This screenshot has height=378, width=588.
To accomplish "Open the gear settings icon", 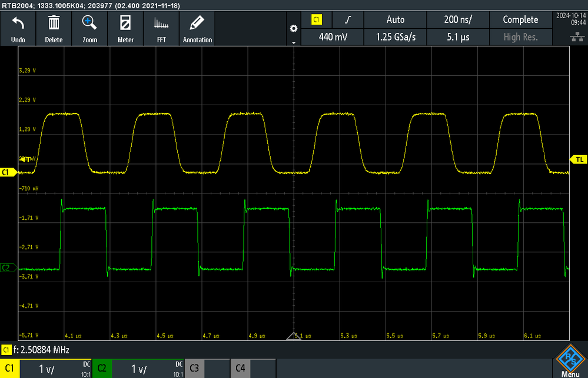I will (294, 28).
